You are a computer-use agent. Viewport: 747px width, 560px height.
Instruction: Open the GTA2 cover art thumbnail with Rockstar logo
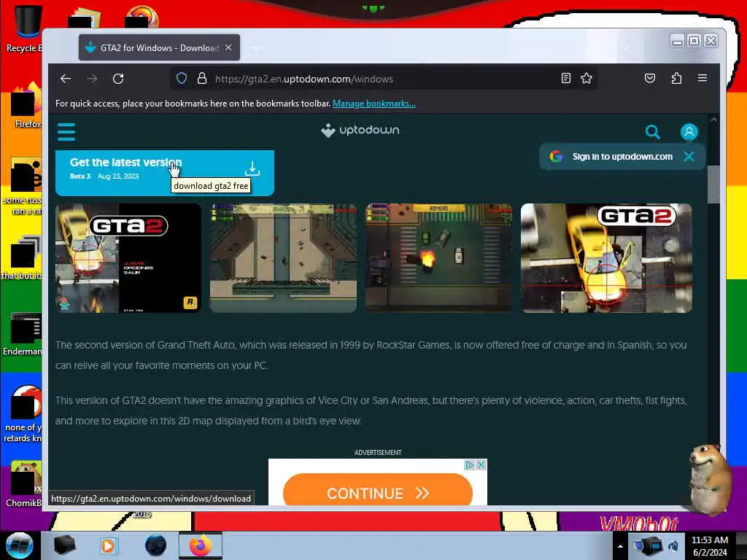tap(128, 258)
